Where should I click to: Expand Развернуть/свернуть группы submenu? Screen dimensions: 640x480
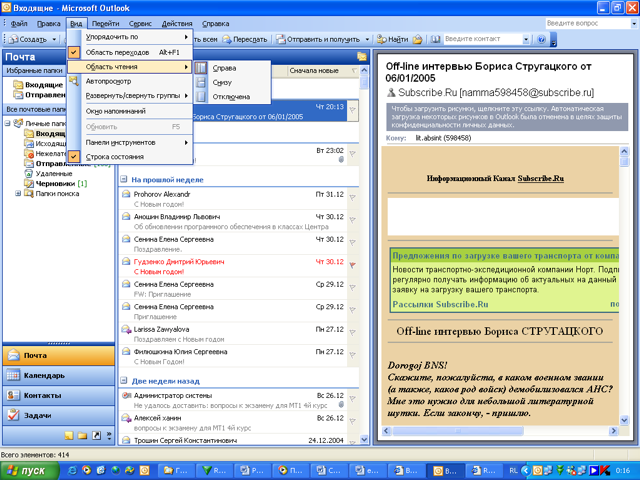[x=130, y=96]
